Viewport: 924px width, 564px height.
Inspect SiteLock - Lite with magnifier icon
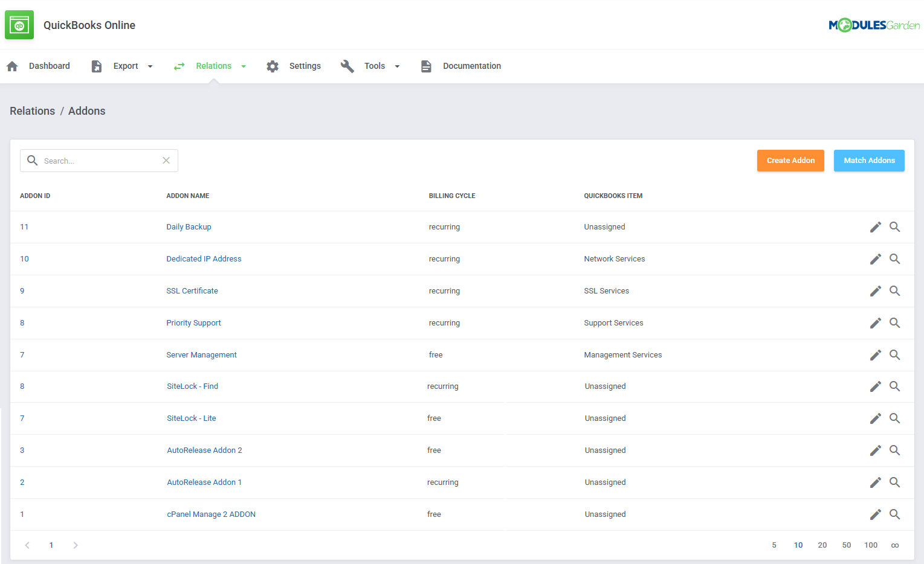895,418
